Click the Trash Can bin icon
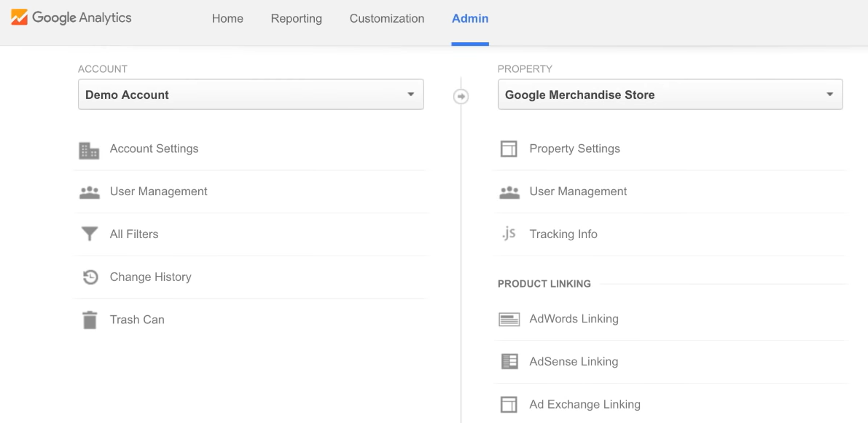Screen dimensions: 868x423 point(90,320)
